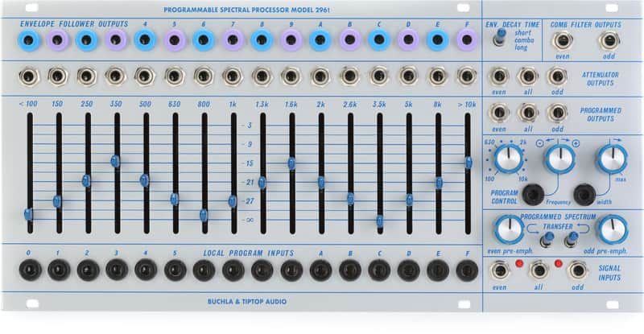
Task: Select the signal inputs odd jack
Action: coord(577,270)
